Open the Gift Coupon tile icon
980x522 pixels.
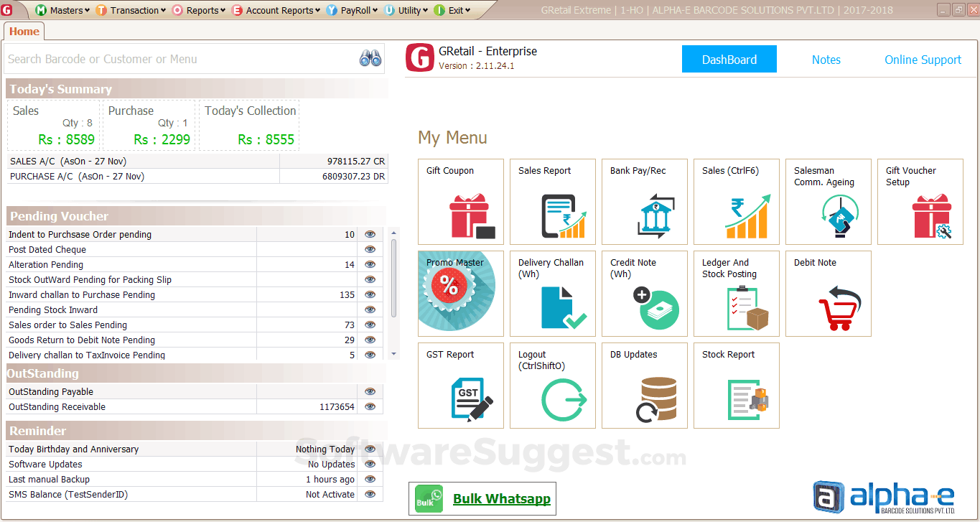click(472, 217)
